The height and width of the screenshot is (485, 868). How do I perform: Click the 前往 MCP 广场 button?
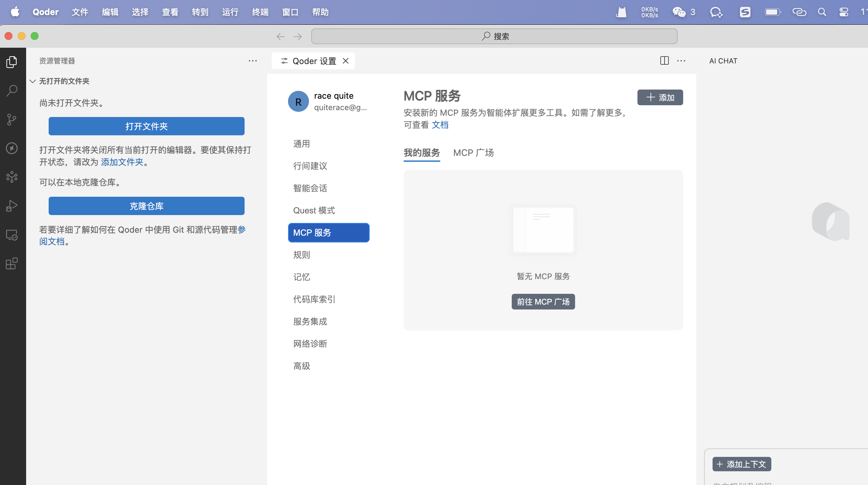(543, 302)
